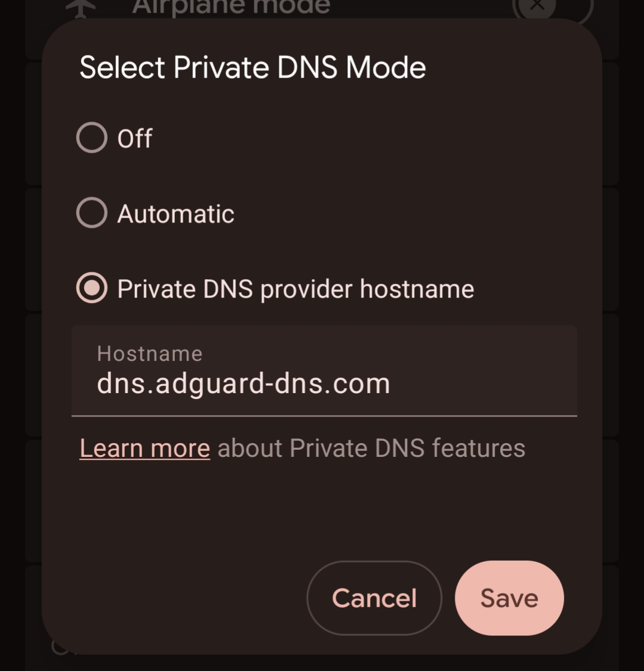The height and width of the screenshot is (671, 644).
Task: Click the Hostname input field
Action: pyautogui.click(x=324, y=370)
